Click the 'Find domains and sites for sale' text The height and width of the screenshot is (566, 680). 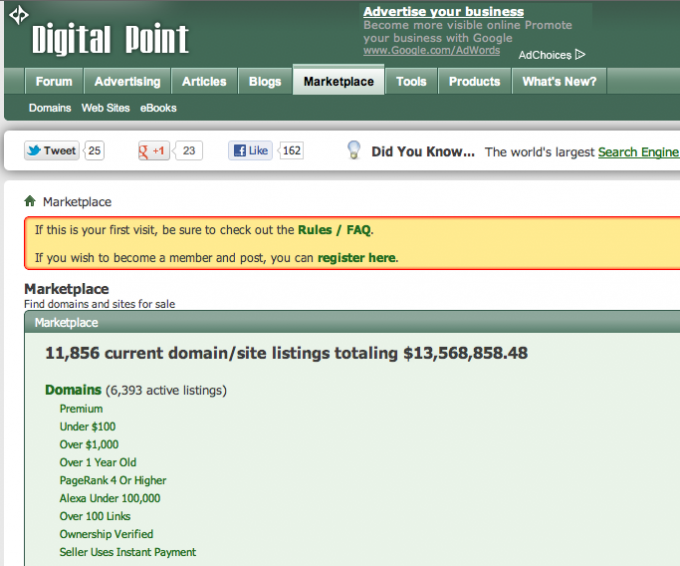click(99, 304)
